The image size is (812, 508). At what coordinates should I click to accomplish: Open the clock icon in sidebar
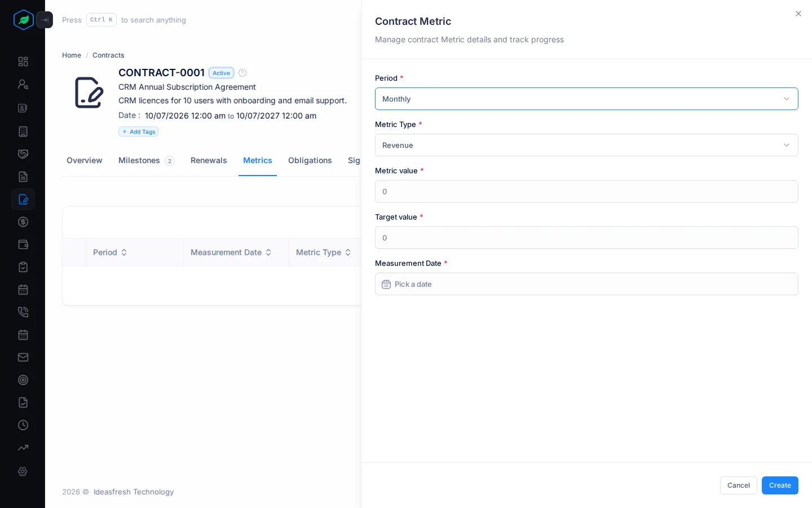[23, 425]
